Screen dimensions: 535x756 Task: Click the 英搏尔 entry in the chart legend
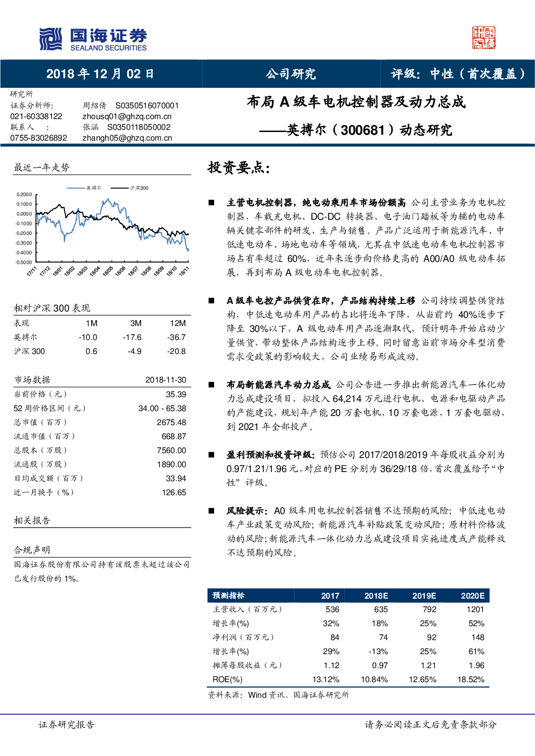tap(84, 188)
